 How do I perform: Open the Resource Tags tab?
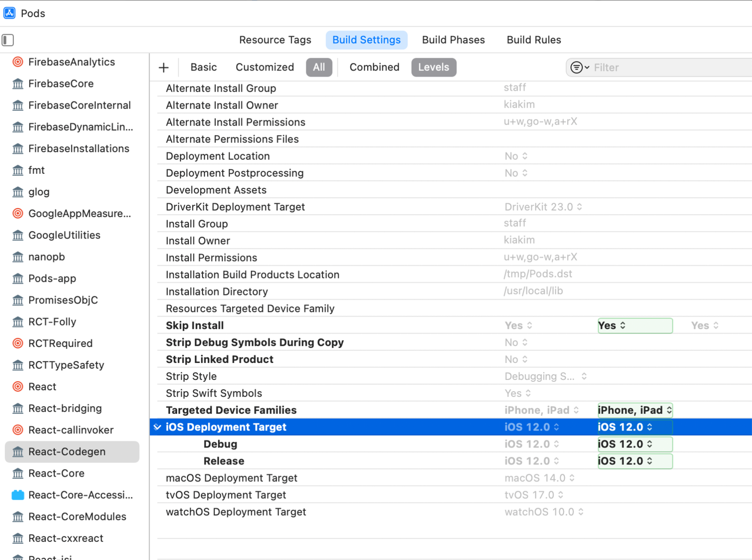(x=275, y=40)
